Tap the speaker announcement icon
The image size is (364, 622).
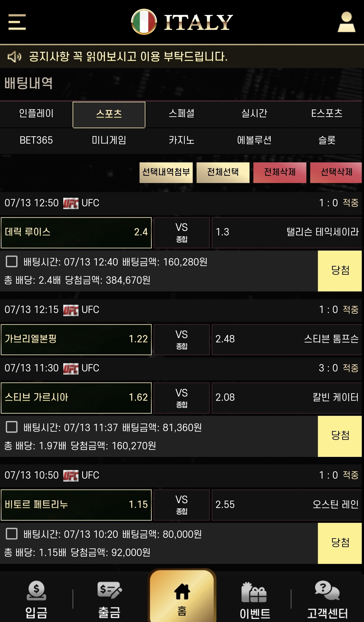pyautogui.click(x=14, y=56)
